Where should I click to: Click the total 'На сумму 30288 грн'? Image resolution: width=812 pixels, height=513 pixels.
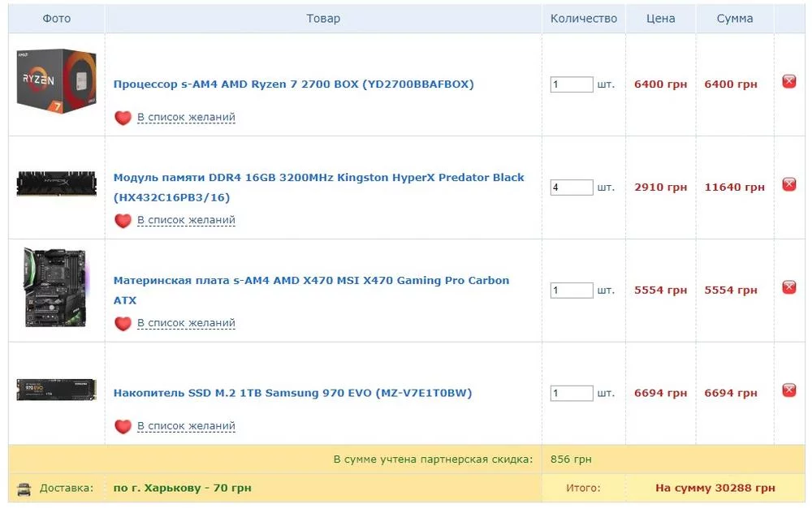[715, 488]
